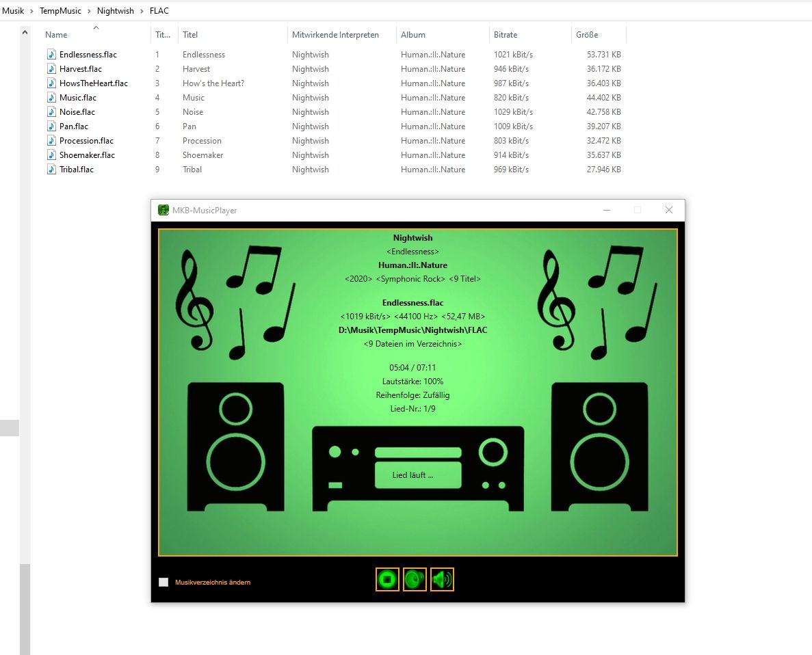This screenshot has width=812, height=655.
Task: Expand the chevron after TempMusic in breadcrumb
Action: [x=89, y=11]
